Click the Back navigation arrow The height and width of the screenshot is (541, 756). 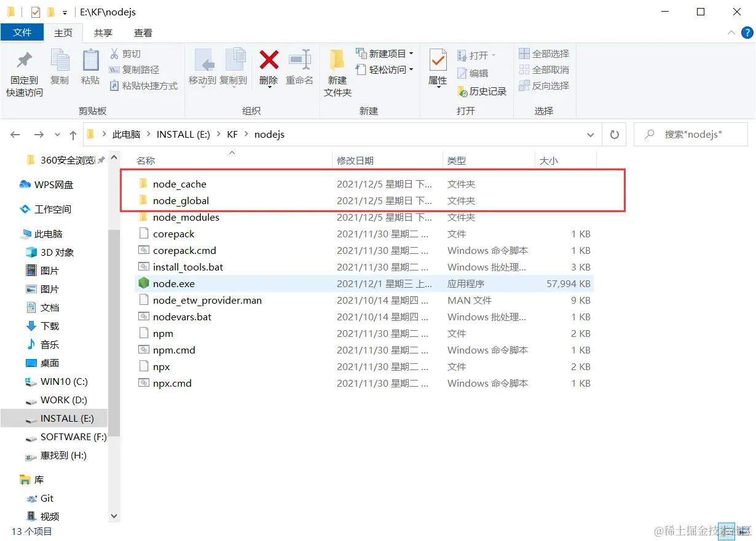(15, 134)
